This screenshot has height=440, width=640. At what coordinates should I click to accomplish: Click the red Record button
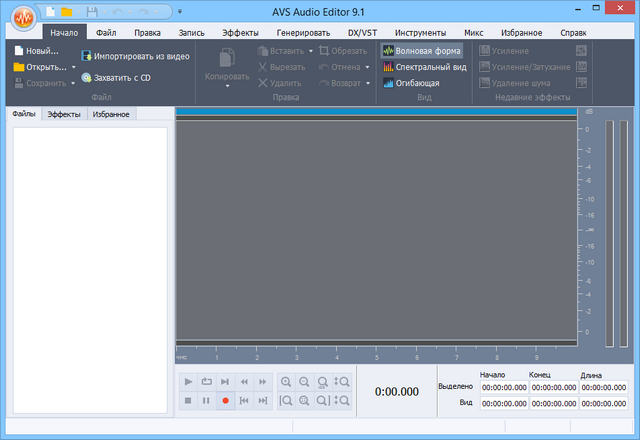point(226,400)
